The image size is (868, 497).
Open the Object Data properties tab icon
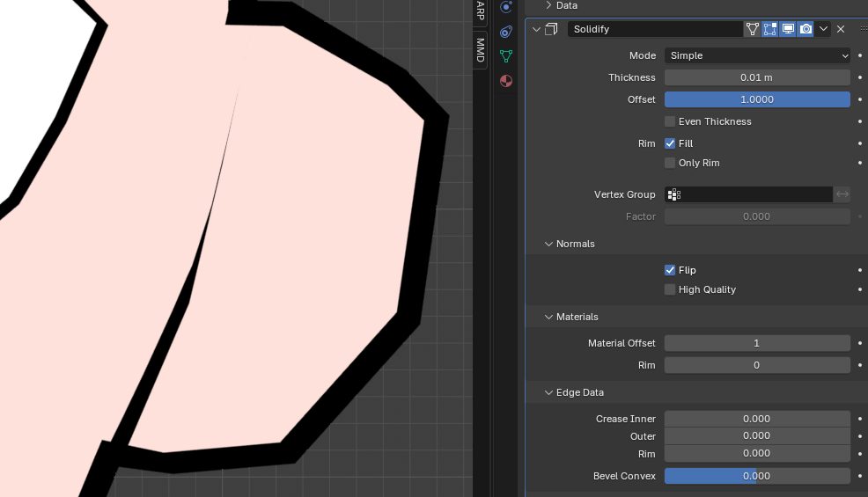point(506,56)
